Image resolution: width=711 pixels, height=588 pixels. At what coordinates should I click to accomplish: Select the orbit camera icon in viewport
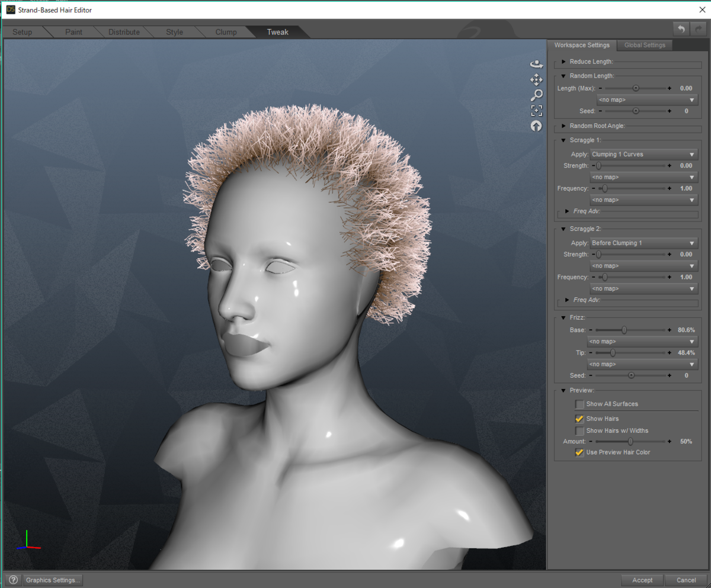coord(536,64)
